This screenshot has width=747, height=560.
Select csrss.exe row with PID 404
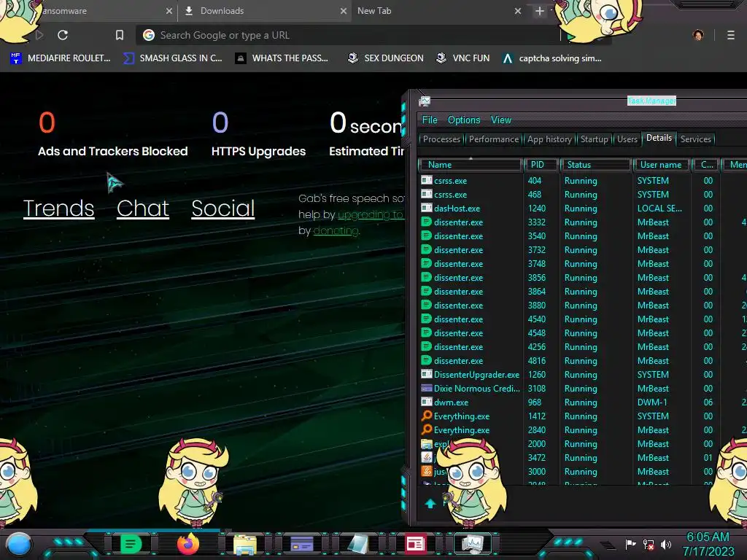click(x=581, y=181)
